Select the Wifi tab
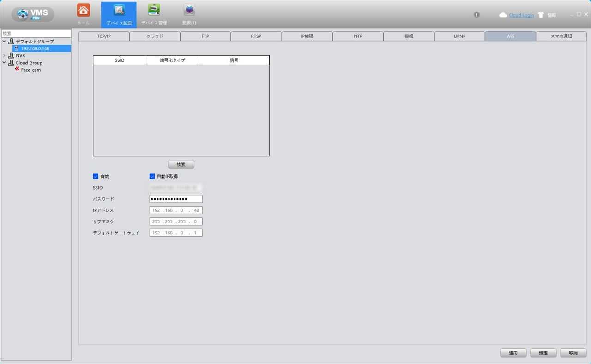The width and height of the screenshot is (591, 364). pos(510,36)
